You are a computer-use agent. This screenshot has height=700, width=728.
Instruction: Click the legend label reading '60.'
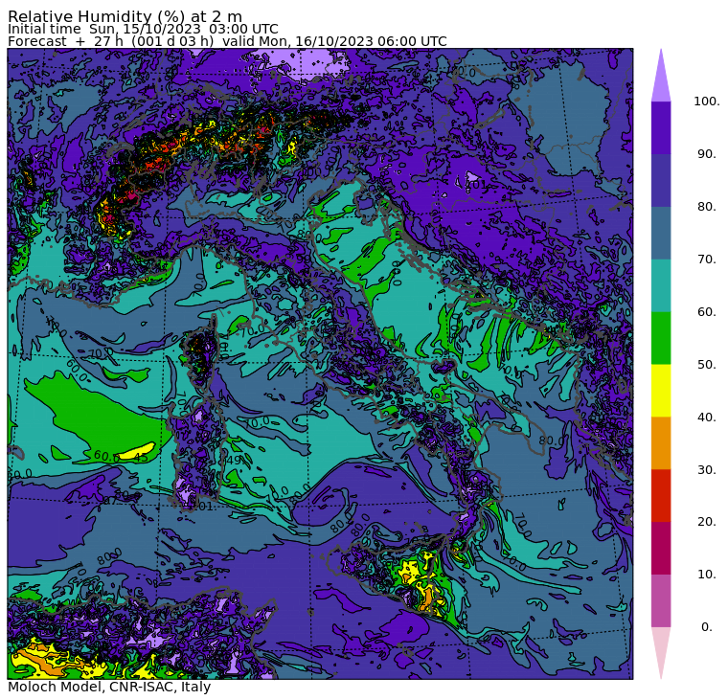coord(706,312)
